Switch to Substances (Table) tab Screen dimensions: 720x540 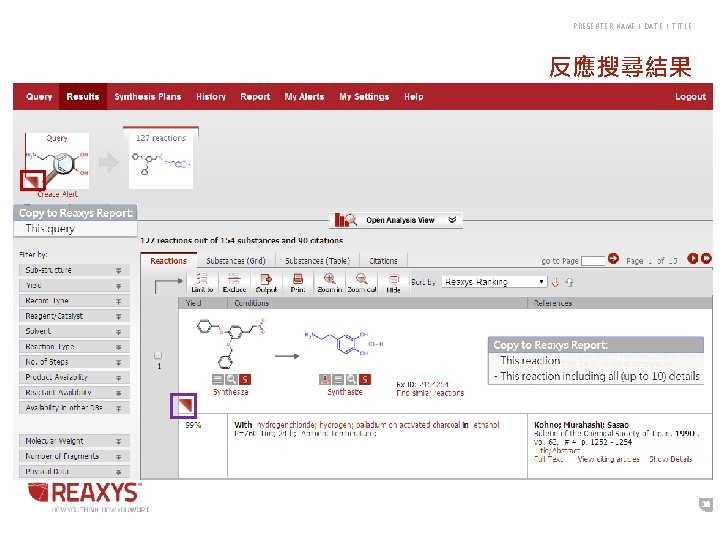[x=317, y=260]
